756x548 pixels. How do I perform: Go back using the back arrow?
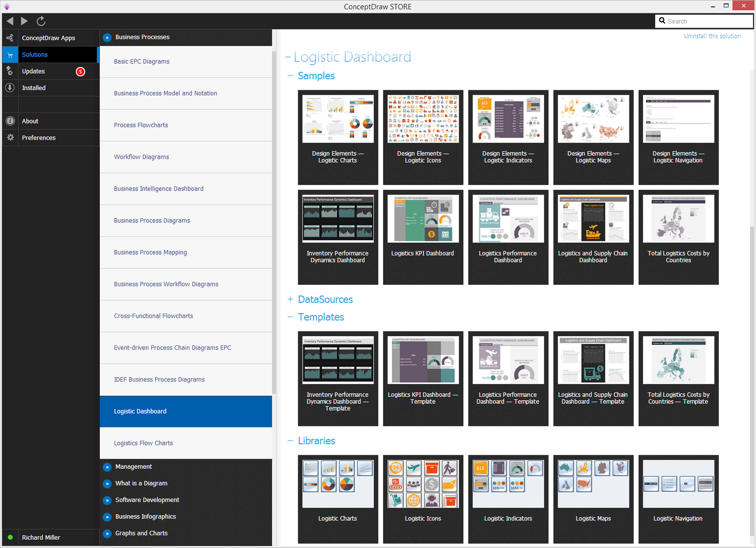click(10, 21)
